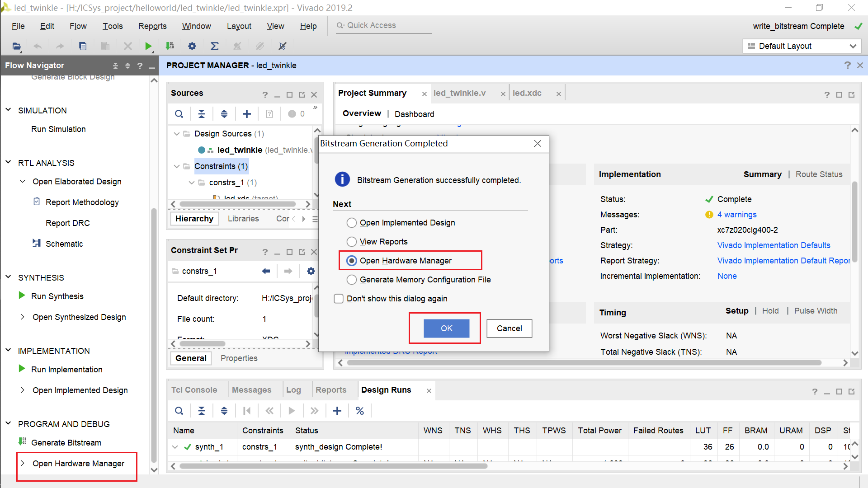Click the Generate Bitstream toolbar icon

click(x=170, y=46)
